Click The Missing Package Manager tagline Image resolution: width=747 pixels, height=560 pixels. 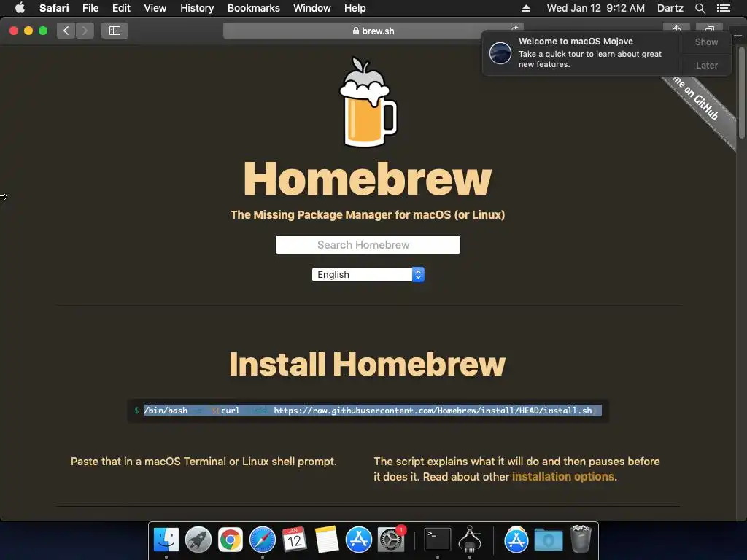click(368, 215)
